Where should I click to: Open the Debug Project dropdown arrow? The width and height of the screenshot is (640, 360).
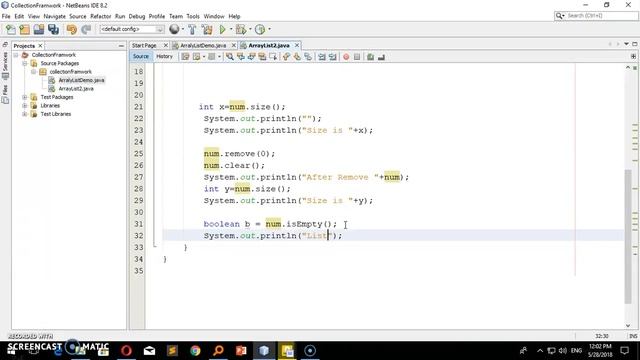click(x=250, y=29)
